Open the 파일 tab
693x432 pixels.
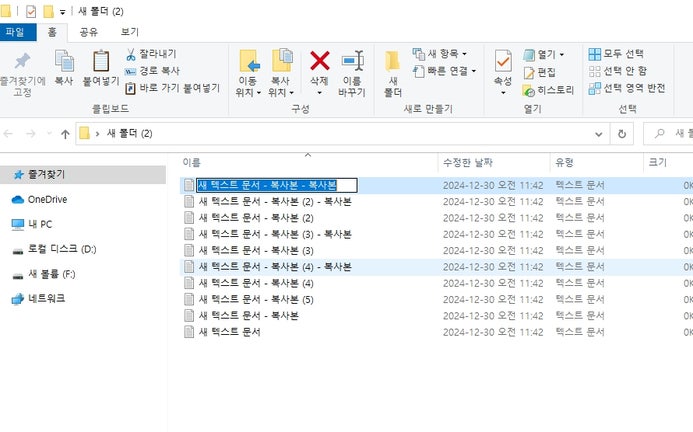(x=17, y=32)
